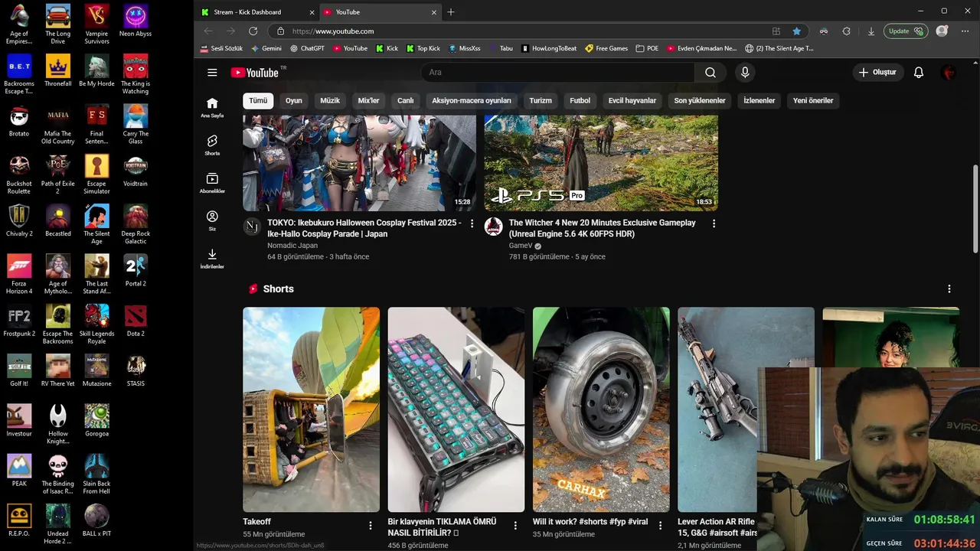Open keyboard short thumbnail
980x551 pixels.
pyautogui.click(x=456, y=409)
